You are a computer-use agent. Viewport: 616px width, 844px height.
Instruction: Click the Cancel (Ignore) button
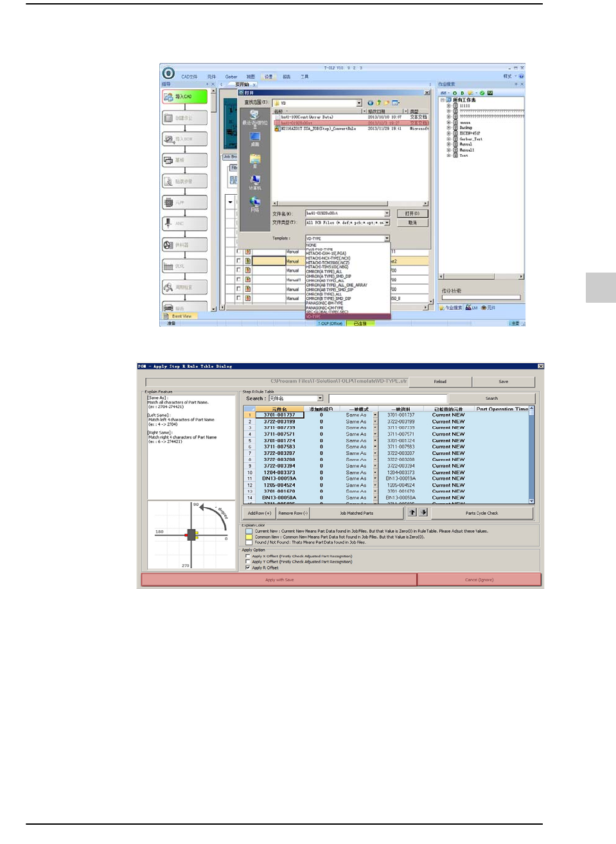479,580
